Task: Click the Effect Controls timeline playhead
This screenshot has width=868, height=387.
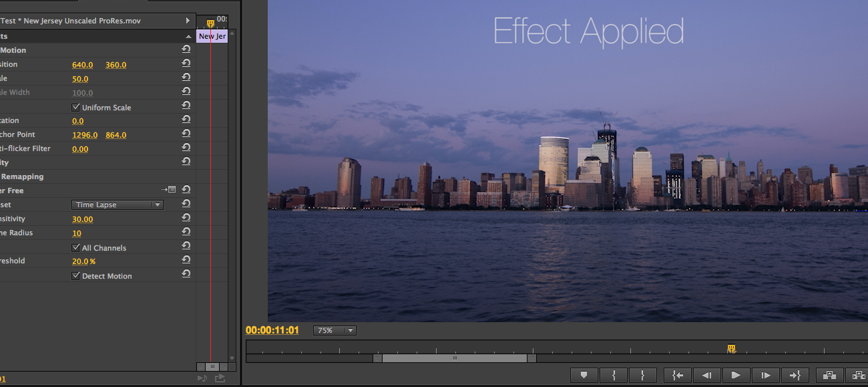Action: (210, 23)
